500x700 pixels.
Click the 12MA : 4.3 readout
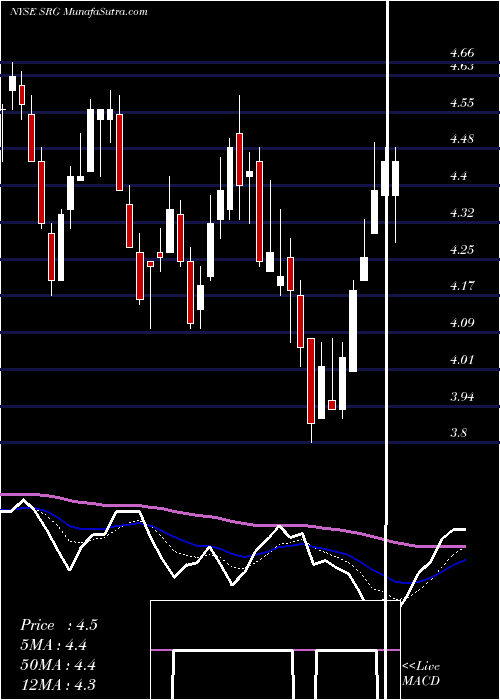pos(58,685)
